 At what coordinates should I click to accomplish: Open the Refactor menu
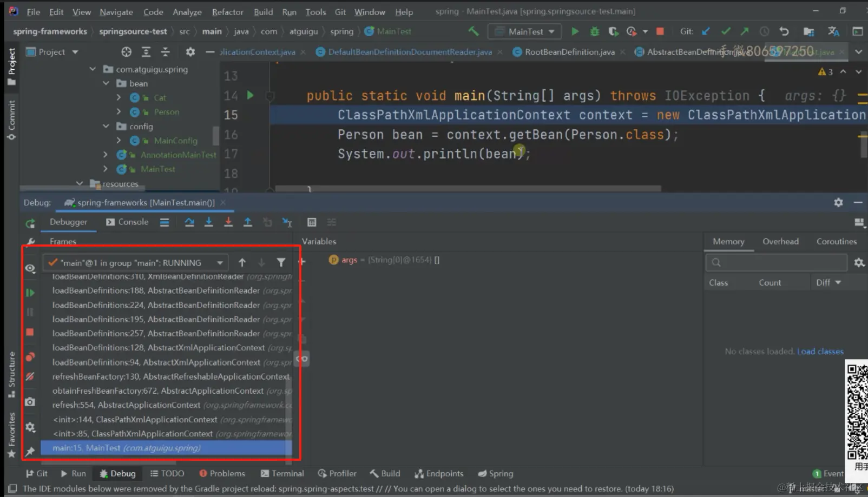click(227, 11)
